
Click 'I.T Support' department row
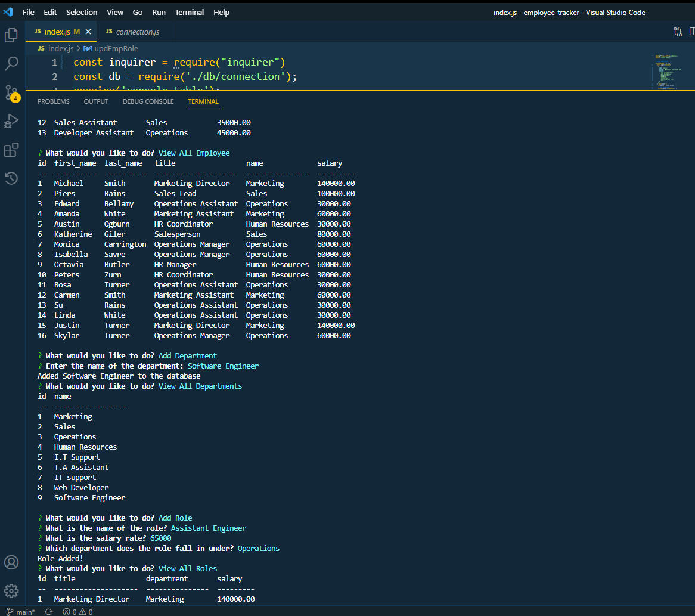pos(77,457)
